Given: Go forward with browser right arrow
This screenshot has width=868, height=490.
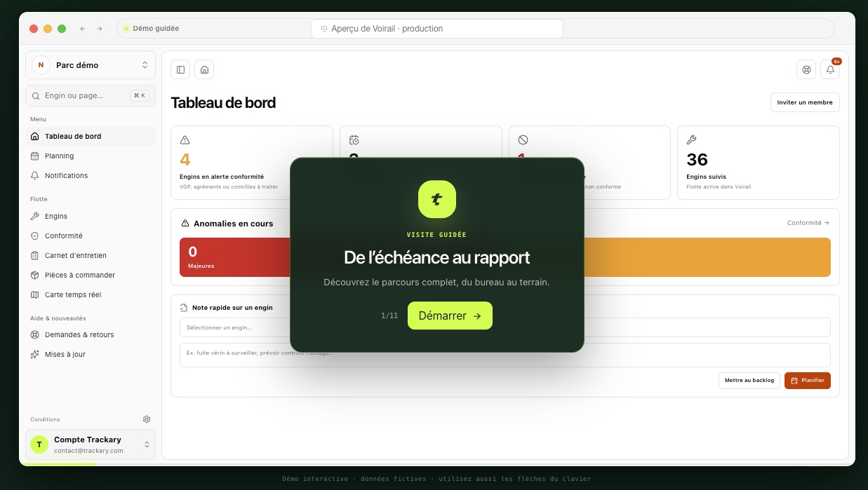Looking at the screenshot, I should [x=100, y=29].
